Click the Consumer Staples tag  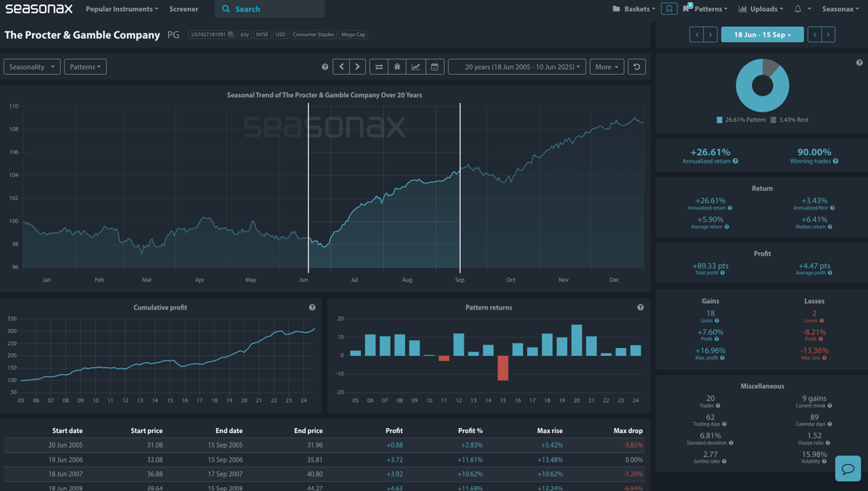click(x=313, y=34)
